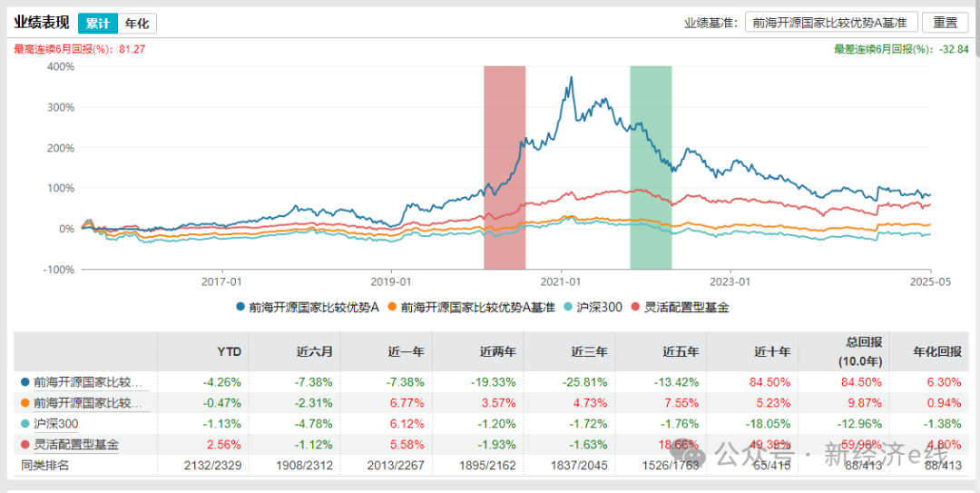
Task: Click the red highlighted best-period band
Action: click(x=505, y=167)
